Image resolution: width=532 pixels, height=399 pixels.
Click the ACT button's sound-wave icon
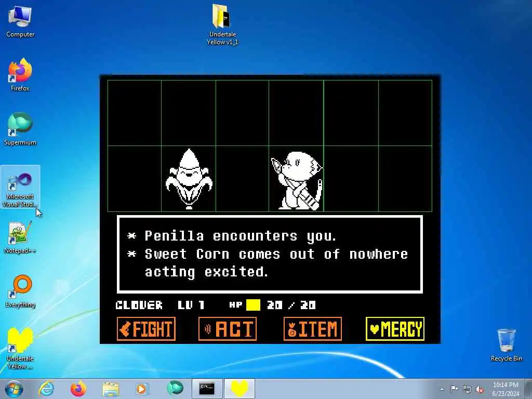tap(208, 329)
